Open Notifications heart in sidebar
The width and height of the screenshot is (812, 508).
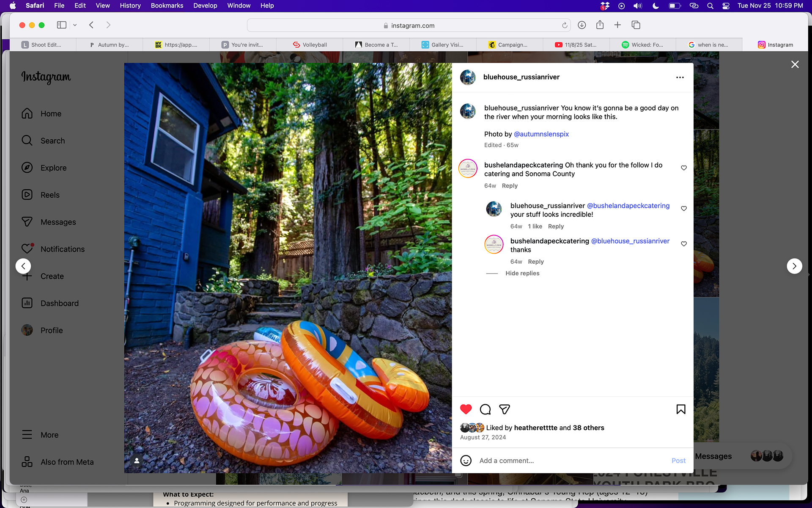(62, 249)
